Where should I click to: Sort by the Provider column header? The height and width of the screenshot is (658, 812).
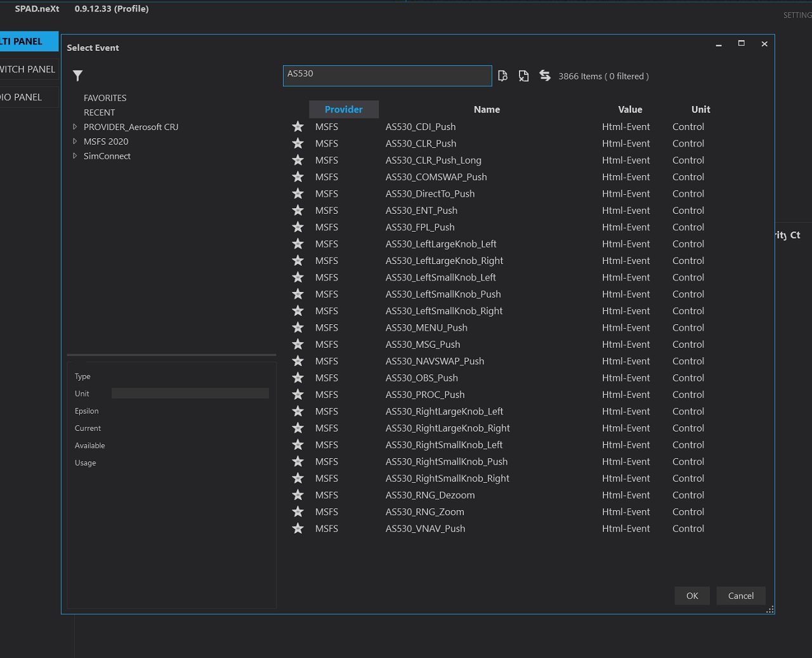(344, 109)
